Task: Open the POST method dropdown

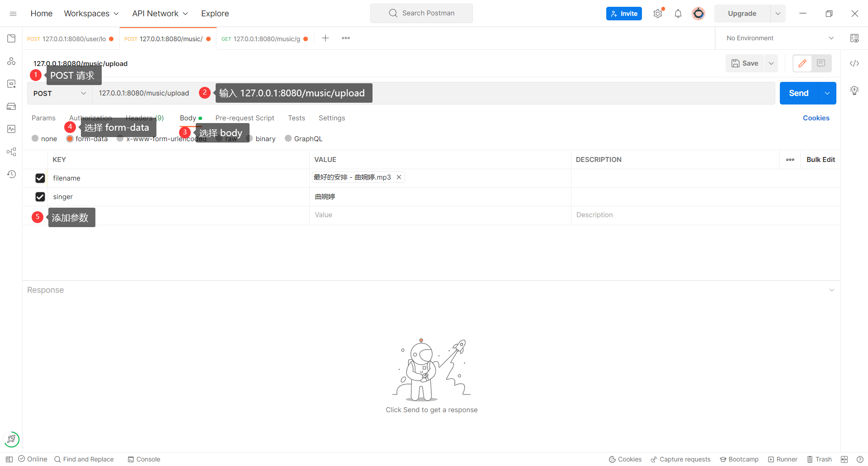Action: (60, 93)
